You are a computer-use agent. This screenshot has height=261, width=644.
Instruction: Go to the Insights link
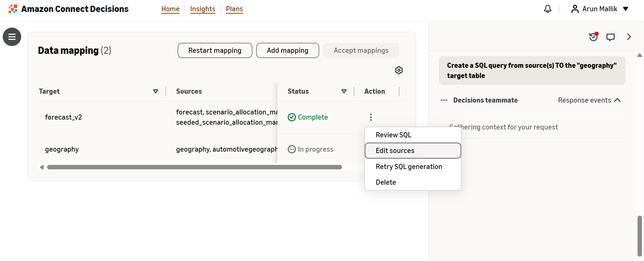[x=203, y=9]
